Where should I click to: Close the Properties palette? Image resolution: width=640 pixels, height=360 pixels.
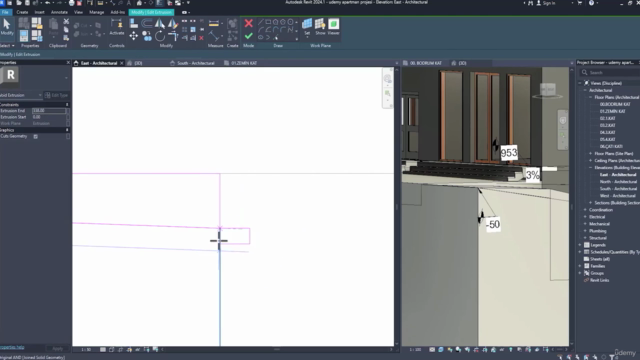tap(68, 62)
